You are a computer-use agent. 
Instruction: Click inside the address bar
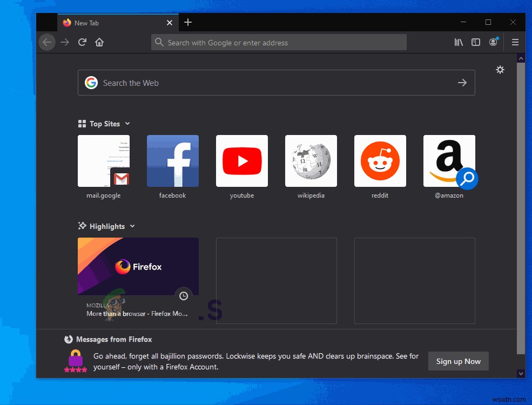pyautogui.click(x=279, y=42)
